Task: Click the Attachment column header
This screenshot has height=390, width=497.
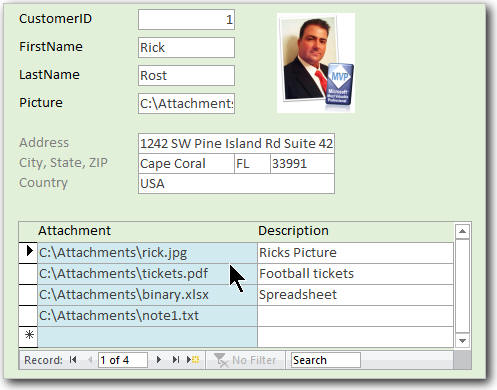Action: [x=75, y=231]
